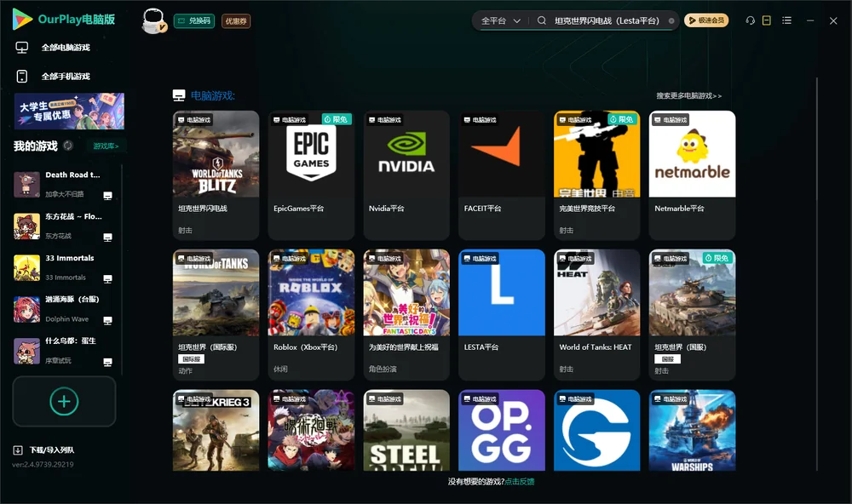The width and height of the screenshot is (852, 504).
Task: Open 坦克世界（国服） card
Action: 692,314
